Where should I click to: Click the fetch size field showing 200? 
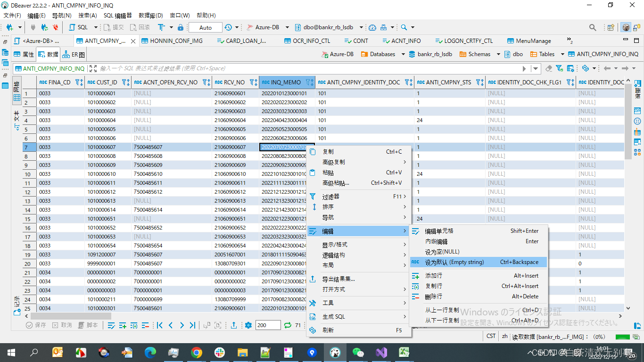point(267,325)
